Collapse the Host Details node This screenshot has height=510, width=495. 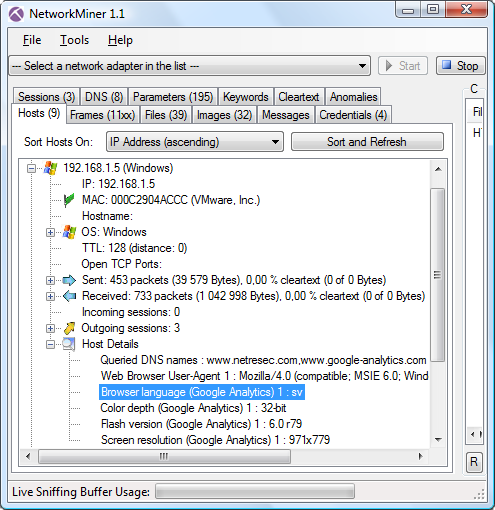pyautogui.click(x=50, y=344)
